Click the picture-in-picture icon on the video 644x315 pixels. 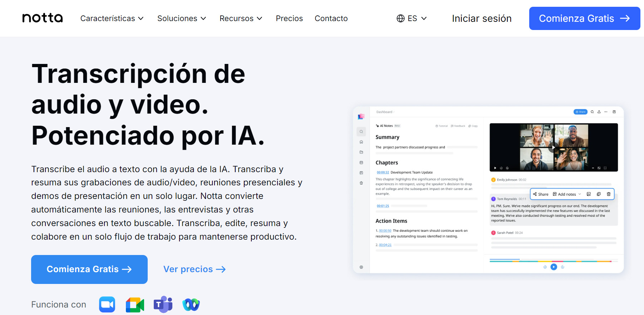tap(599, 168)
